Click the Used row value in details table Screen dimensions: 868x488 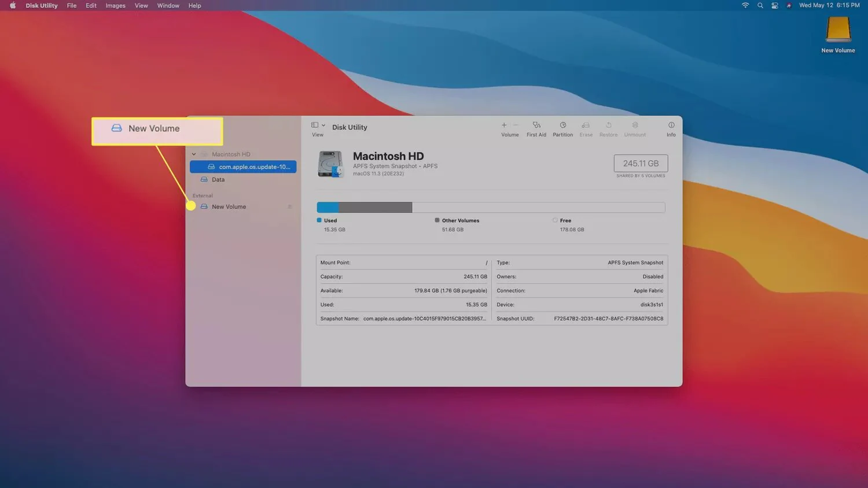coord(476,305)
